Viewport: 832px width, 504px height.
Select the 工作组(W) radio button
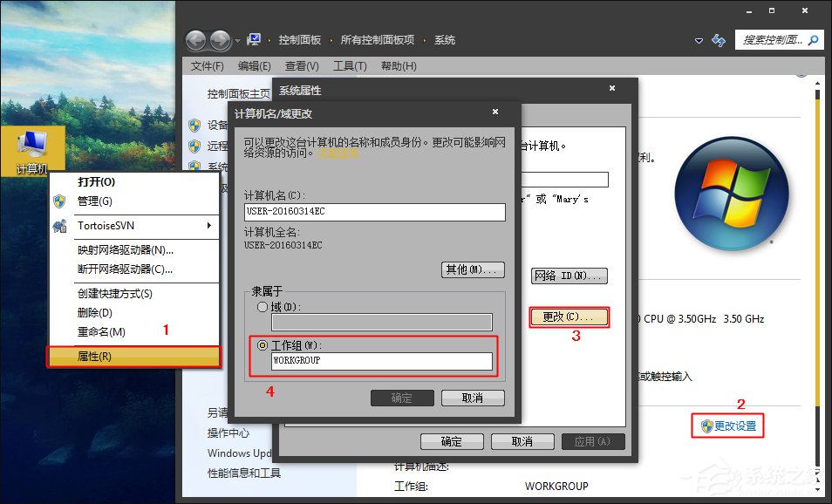[262, 344]
